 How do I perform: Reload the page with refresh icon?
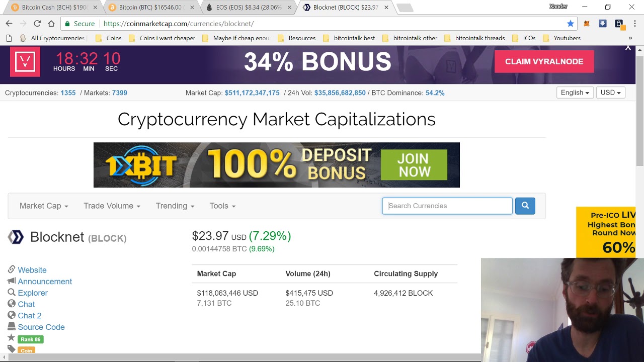(37, 24)
